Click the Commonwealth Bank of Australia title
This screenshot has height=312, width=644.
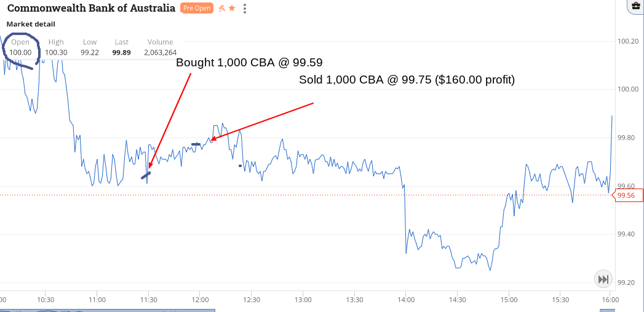pos(92,8)
